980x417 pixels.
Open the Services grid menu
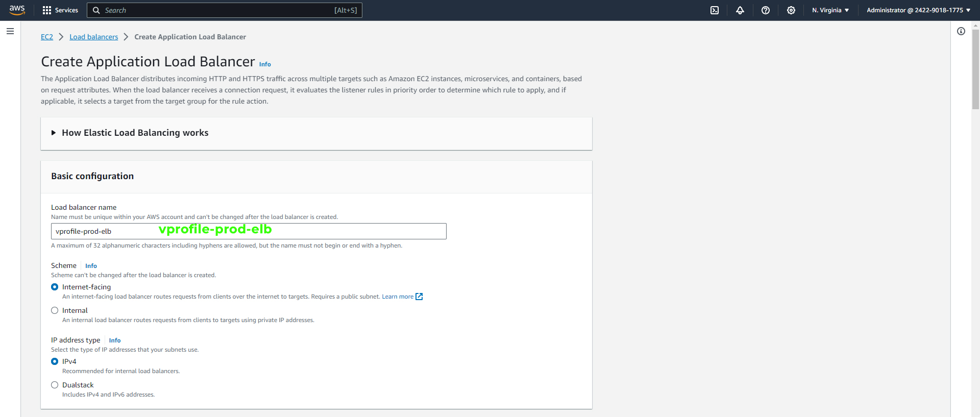coord(47,10)
